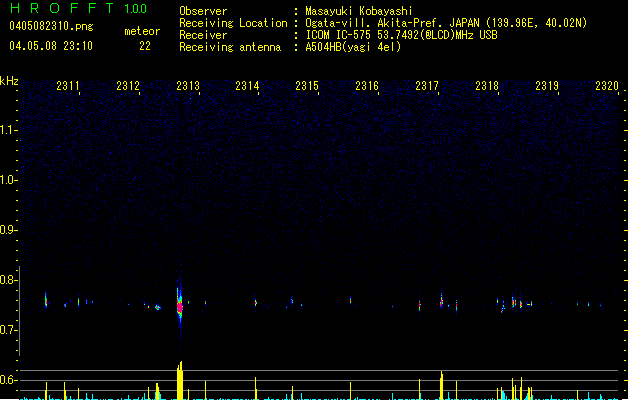This screenshot has width=629, height=400.
Task: Click the HROFFT 1.0.0 title text
Action: (x=79, y=8)
